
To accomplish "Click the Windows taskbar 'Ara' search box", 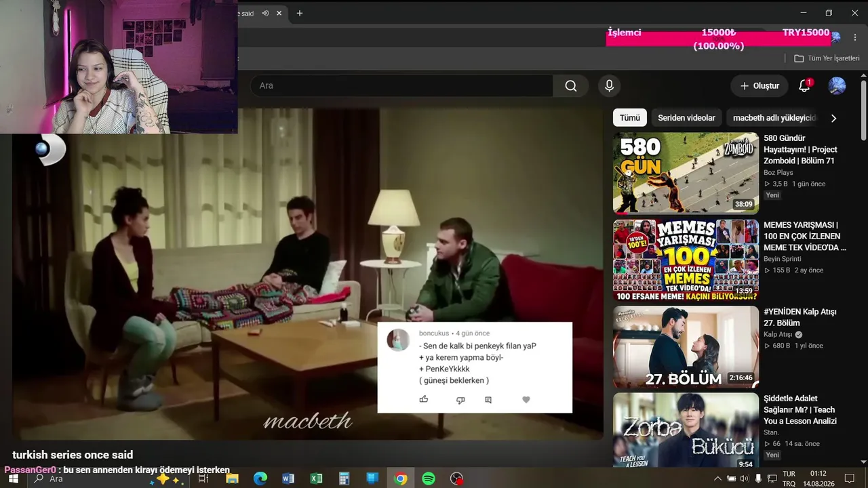I will (x=107, y=479).
